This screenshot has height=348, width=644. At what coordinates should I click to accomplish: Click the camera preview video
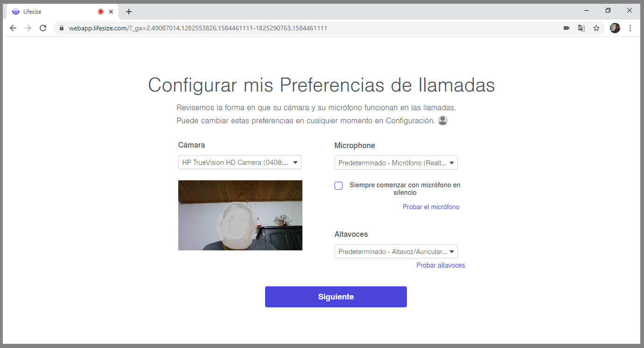pos(240,215)
